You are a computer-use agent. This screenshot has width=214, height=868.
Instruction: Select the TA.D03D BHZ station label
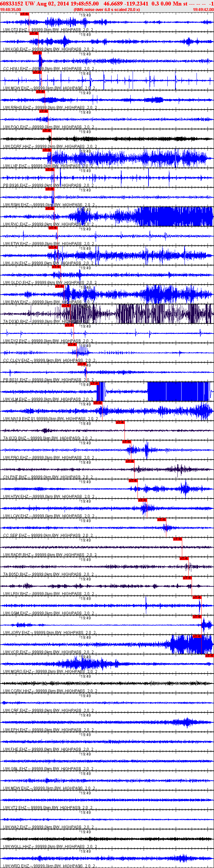16,322
